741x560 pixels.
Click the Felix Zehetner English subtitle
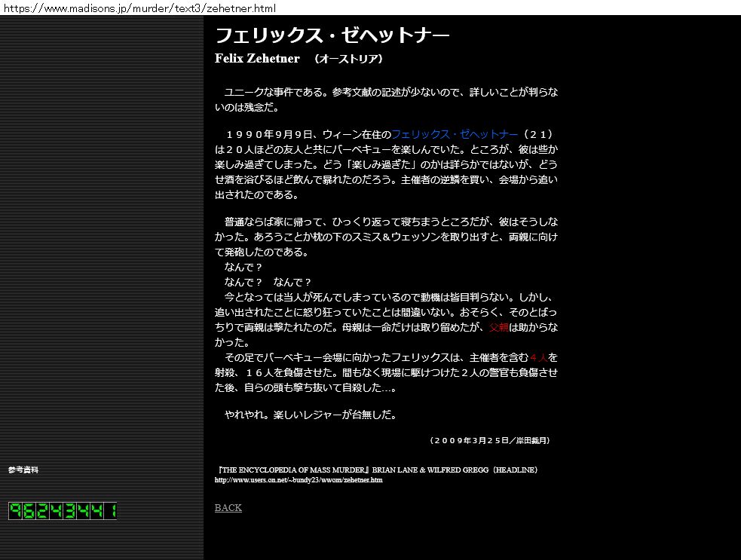point(257,59)
